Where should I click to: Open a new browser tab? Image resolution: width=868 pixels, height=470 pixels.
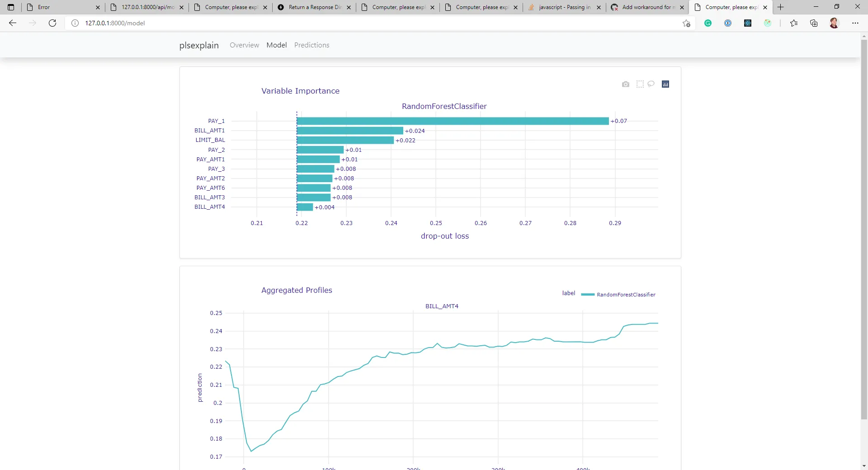pos(781,7)
